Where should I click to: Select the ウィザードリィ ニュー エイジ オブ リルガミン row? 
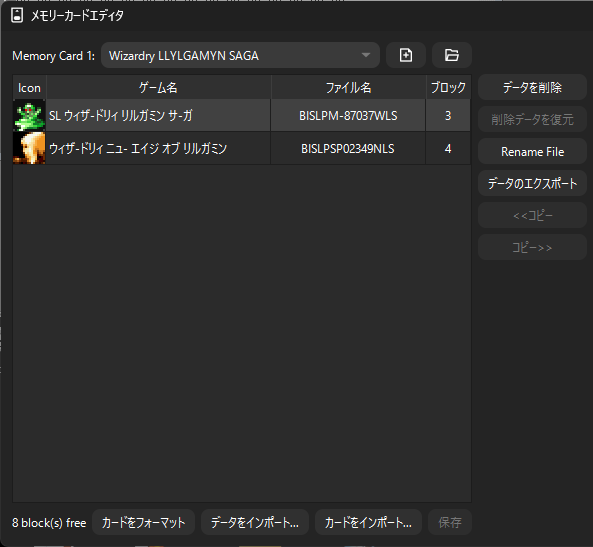point(242,148)
